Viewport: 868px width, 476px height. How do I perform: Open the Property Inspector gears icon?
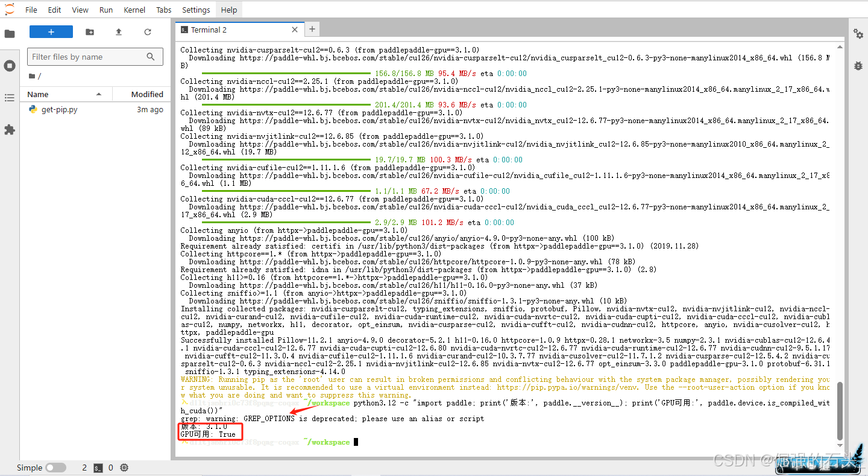tap(858, 34)
